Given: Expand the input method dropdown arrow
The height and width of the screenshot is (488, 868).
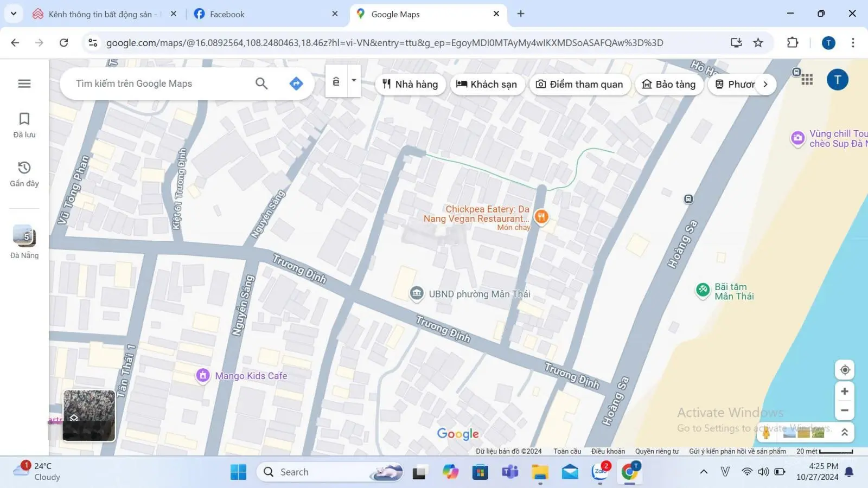Looking at the screenshot, I should pyautogui.click(x=354, y=81).
